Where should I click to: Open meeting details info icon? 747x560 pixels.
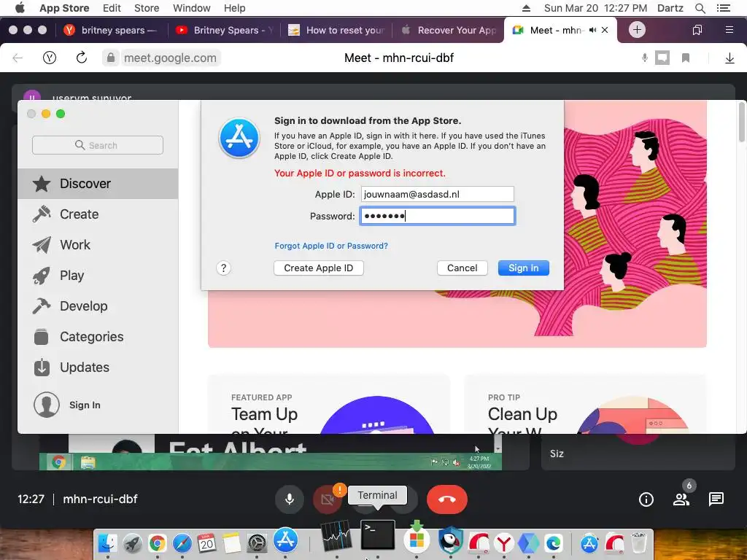point(646,499)
